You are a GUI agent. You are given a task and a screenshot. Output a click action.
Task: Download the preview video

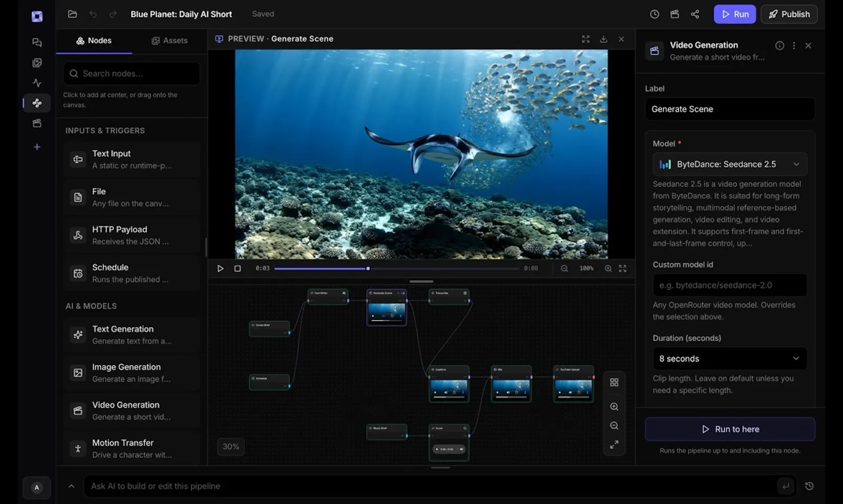pos(603,39)
